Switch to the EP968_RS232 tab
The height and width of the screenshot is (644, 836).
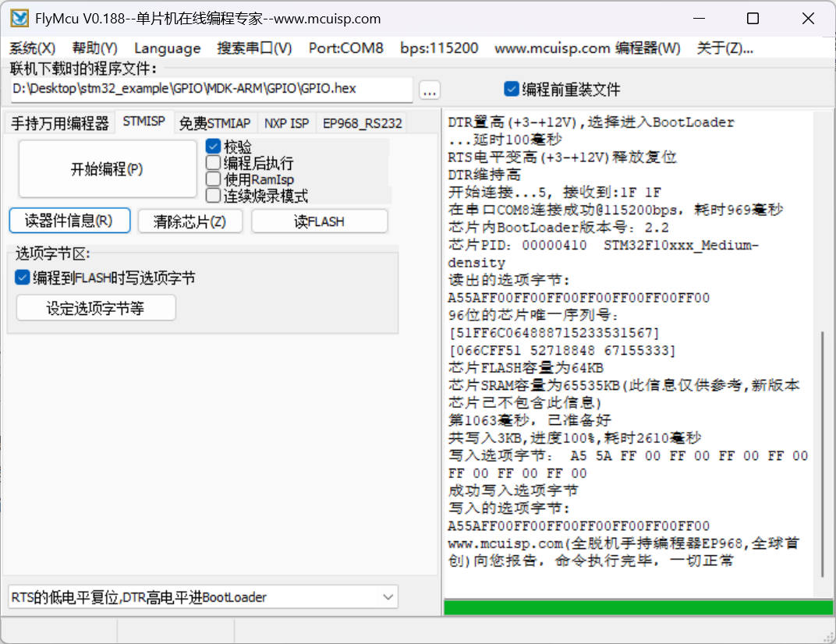[362, 124]
